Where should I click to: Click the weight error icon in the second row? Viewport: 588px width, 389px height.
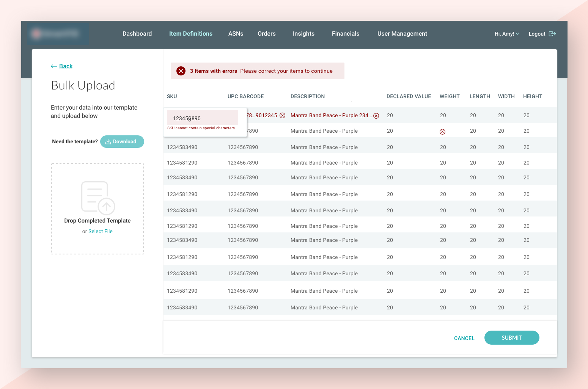(442, 132)
